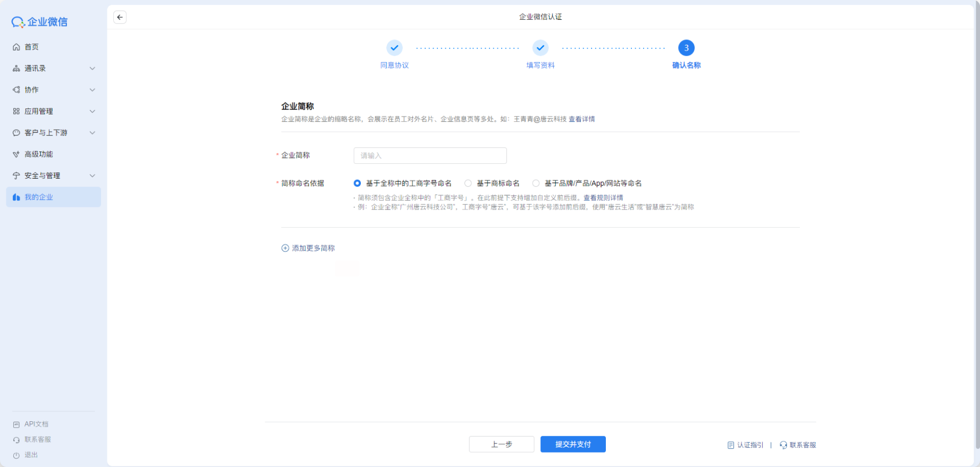This screenshot has width=980, height=467.
Task: Click the 同意协议 step label
Action: (x=394, y=65)
